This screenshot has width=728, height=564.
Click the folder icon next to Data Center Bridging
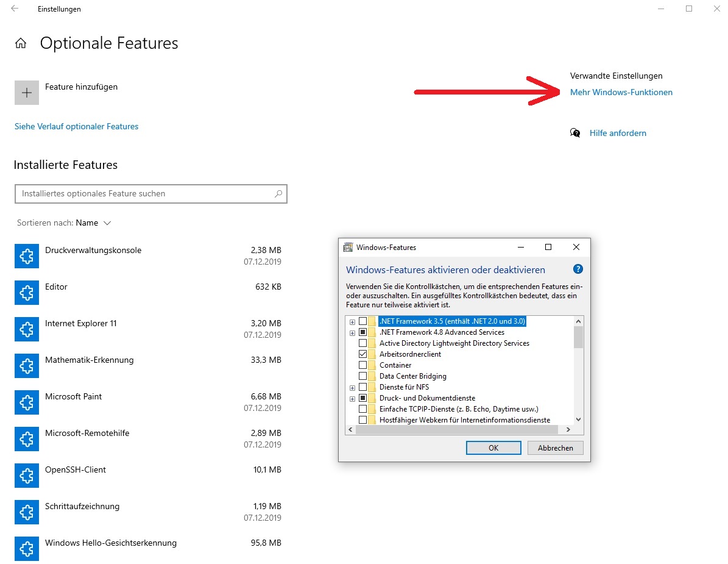click(372, 376)
